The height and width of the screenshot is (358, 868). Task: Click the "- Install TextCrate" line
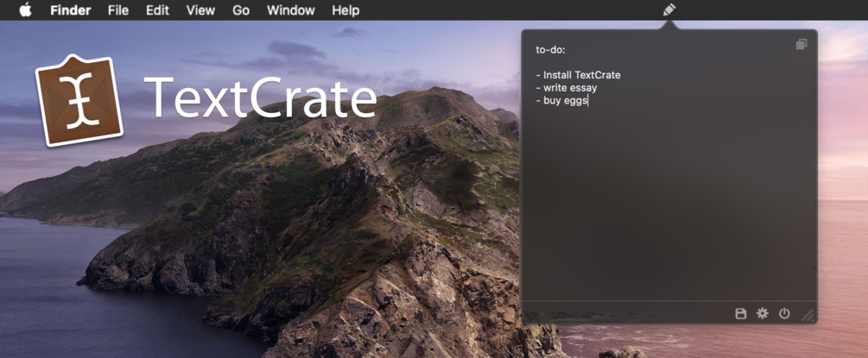578,75
